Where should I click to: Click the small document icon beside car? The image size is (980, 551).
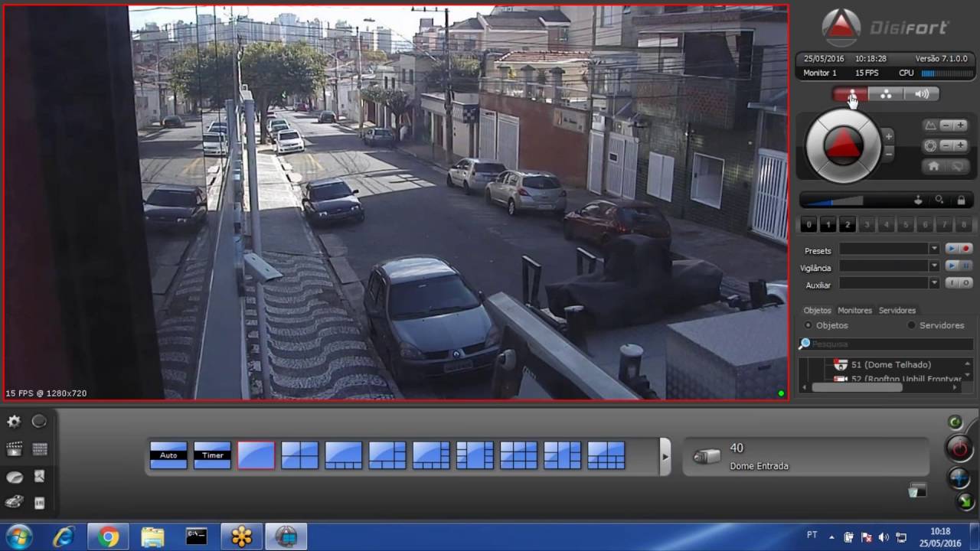tap(40, 503)
